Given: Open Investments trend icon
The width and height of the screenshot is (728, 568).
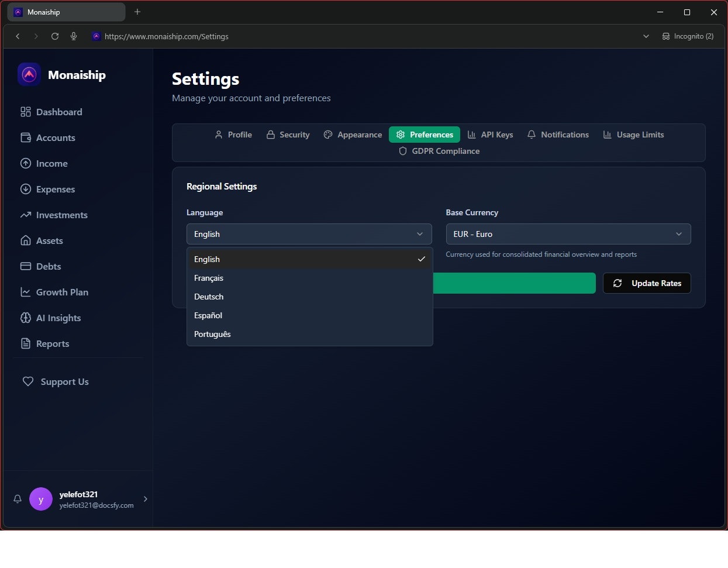Looking at the screenshot, I should 26,215.
